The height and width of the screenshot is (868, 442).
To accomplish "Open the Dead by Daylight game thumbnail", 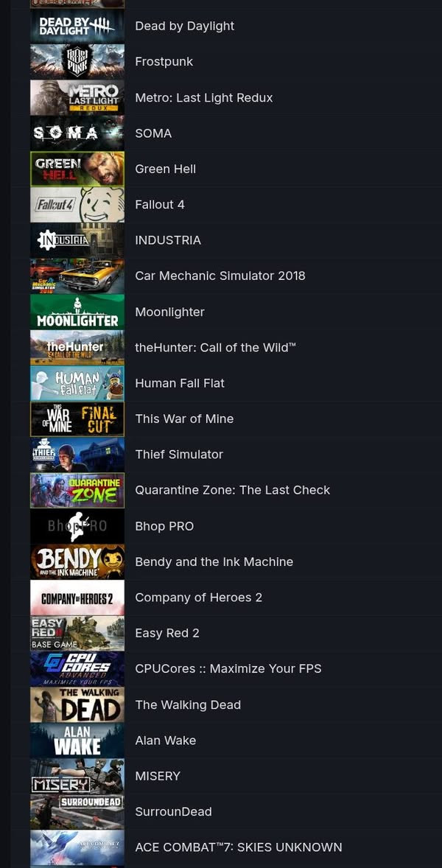I will point(77,26).
